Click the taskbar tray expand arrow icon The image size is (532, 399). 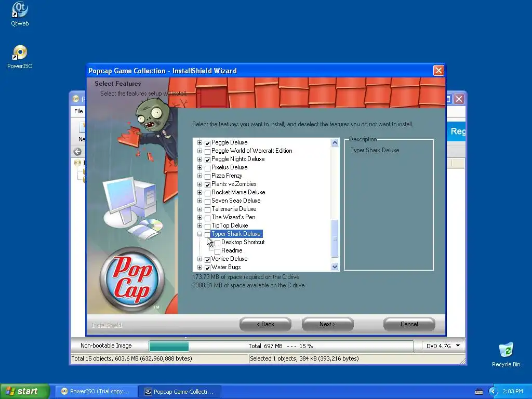(493, 392)
